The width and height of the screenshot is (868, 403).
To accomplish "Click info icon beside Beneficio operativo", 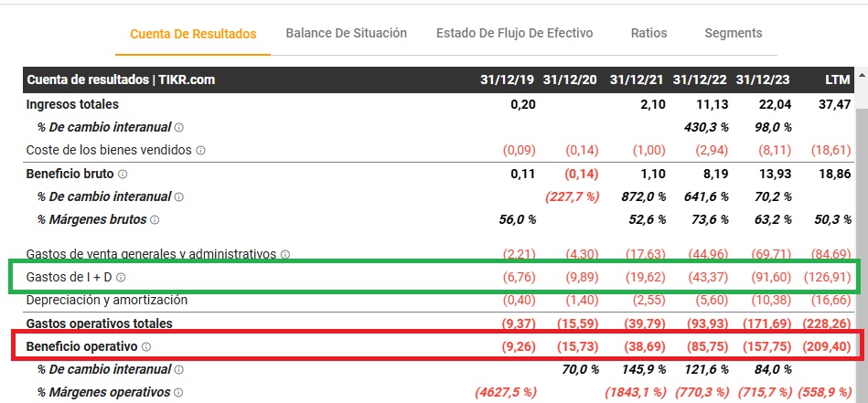I will 146,347.
